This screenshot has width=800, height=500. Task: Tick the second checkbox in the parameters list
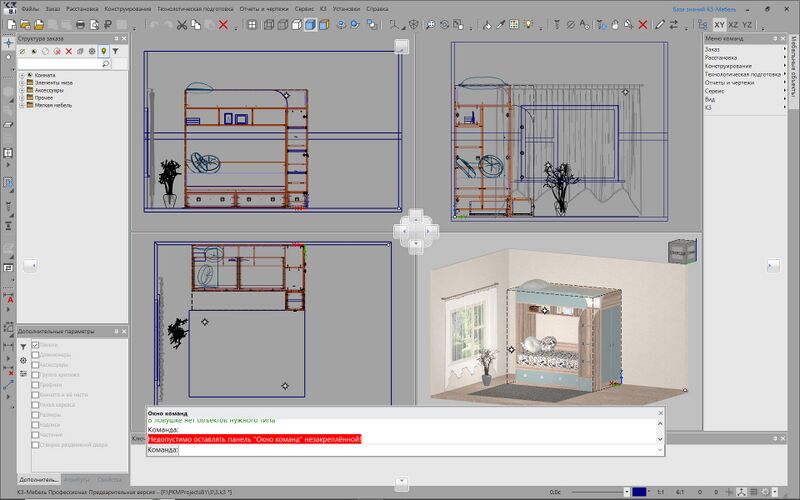(x=35, y=355)
